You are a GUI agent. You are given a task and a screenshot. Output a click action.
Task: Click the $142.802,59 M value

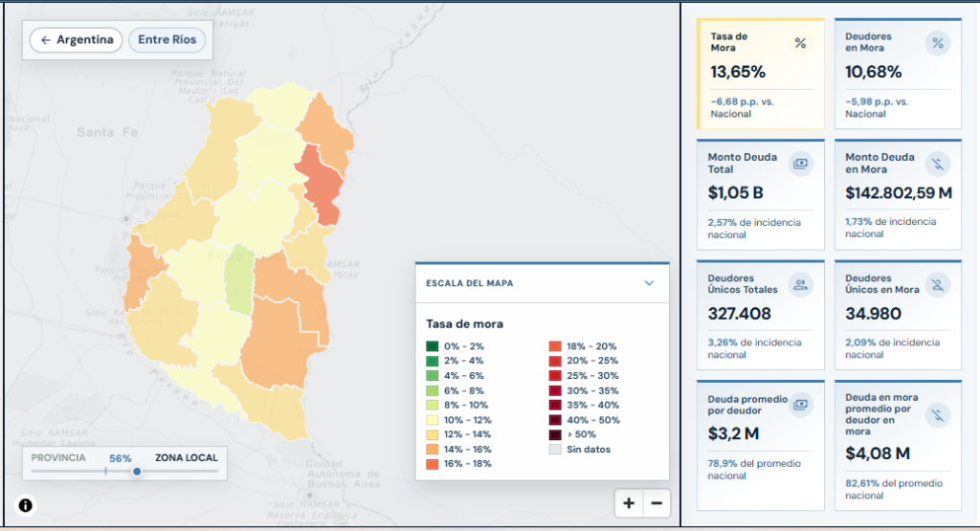[899, 192]
